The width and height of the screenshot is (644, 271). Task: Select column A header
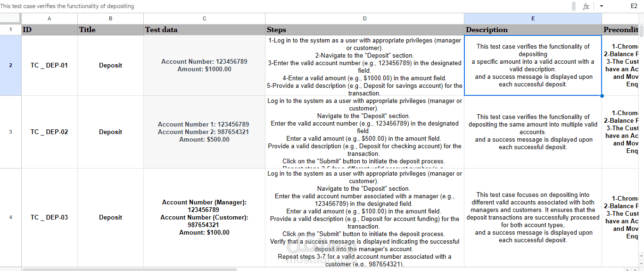click(50, 18)
